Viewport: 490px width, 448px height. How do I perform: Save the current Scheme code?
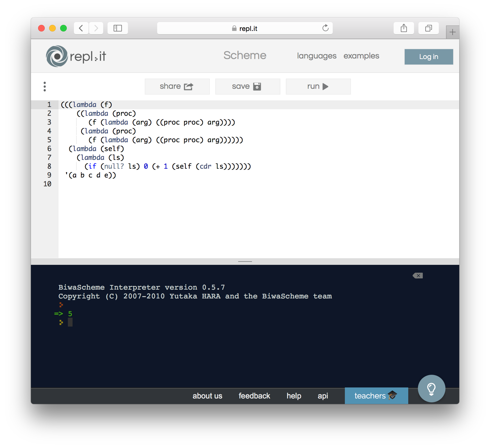(x=247, y=86)
